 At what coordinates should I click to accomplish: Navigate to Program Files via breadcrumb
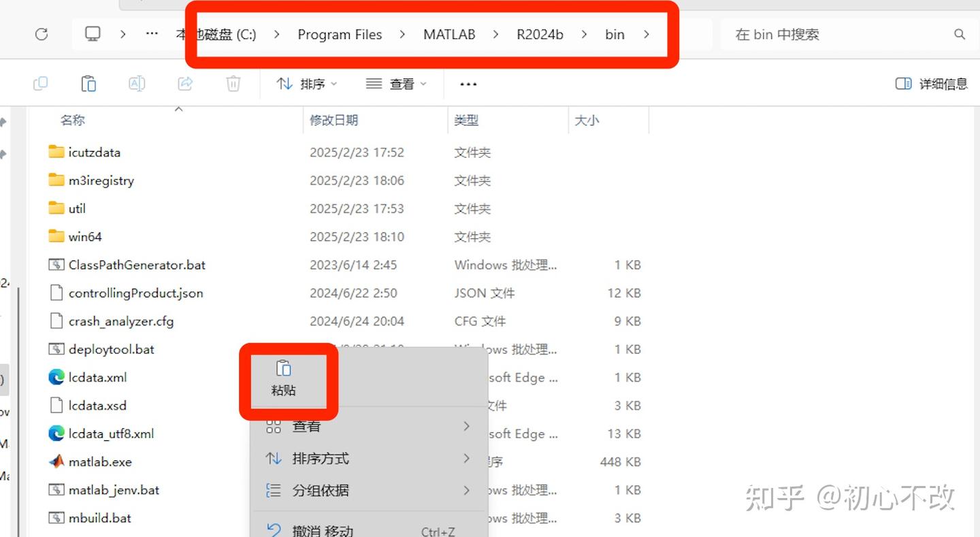(340, 34)
